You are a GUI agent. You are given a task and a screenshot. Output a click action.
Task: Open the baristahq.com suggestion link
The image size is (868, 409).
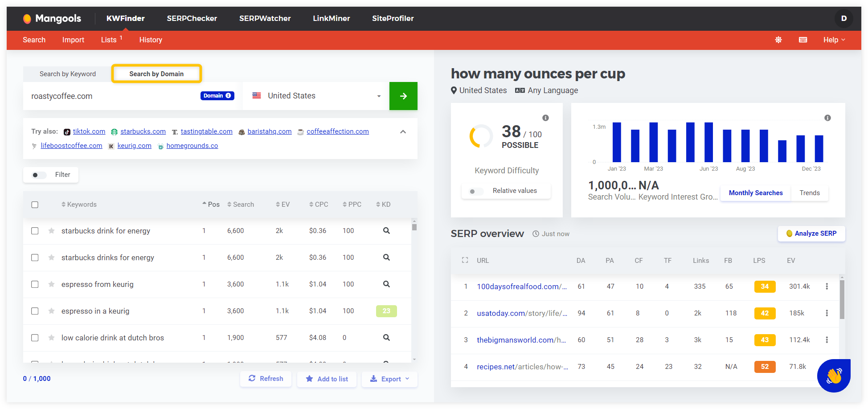pos(269,131)
